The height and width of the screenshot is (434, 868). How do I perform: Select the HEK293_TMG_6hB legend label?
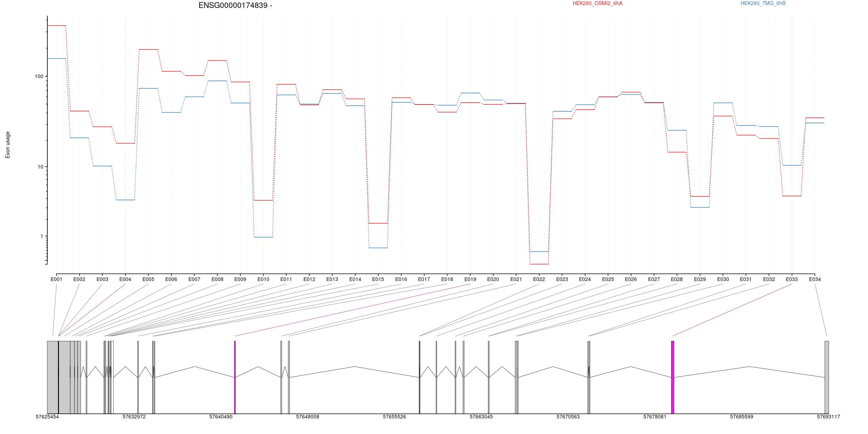[763, 3]
